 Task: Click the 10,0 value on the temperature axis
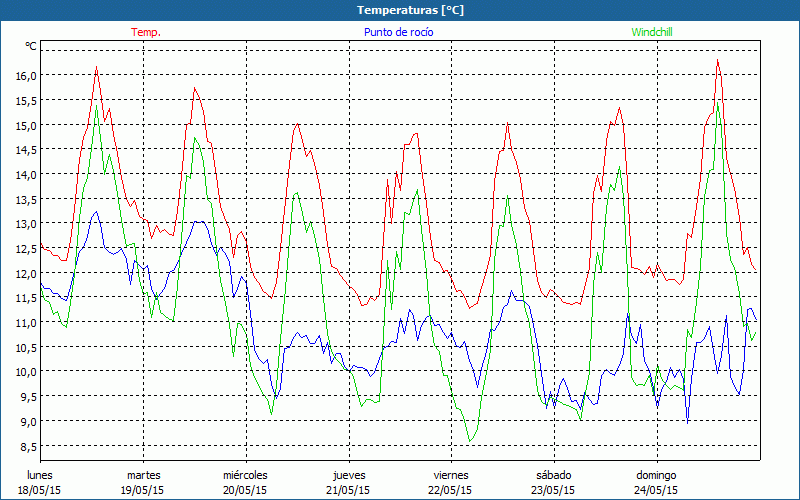(25, 372)
